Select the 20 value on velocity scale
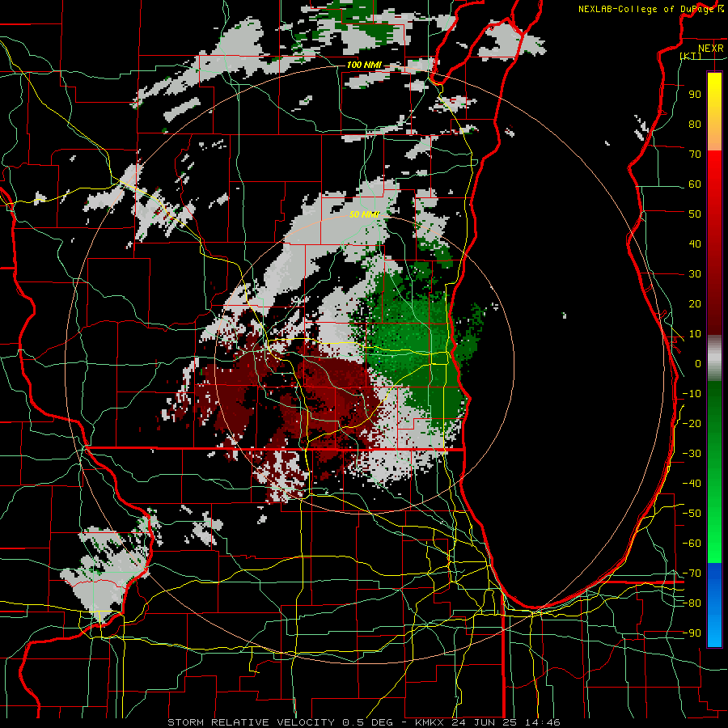 (695, 304)
